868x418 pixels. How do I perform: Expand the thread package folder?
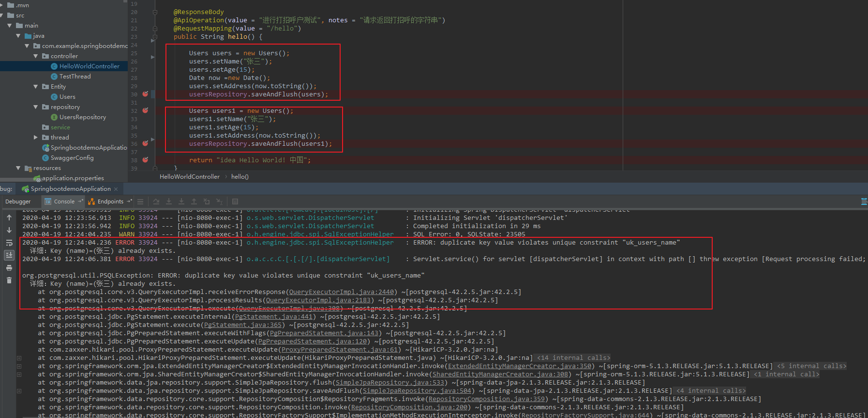[x=36, y=138]
